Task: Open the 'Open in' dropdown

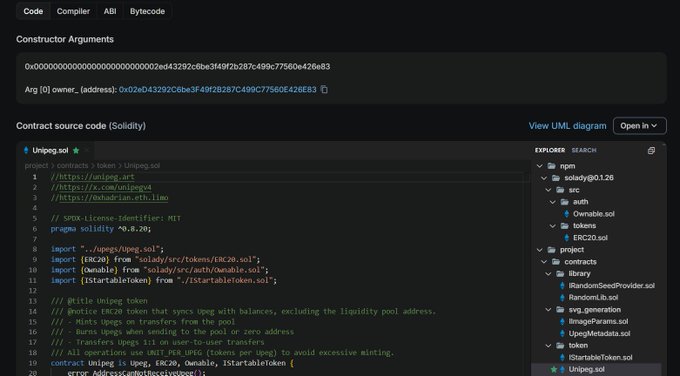Action: tap(639, 126)
